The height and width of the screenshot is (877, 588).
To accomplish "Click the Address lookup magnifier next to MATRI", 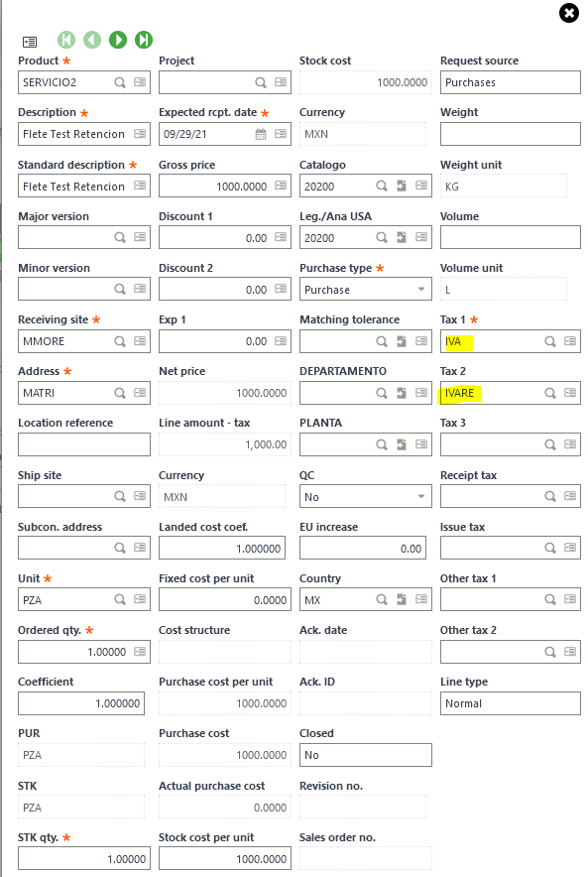I will [x=120, y=392].
